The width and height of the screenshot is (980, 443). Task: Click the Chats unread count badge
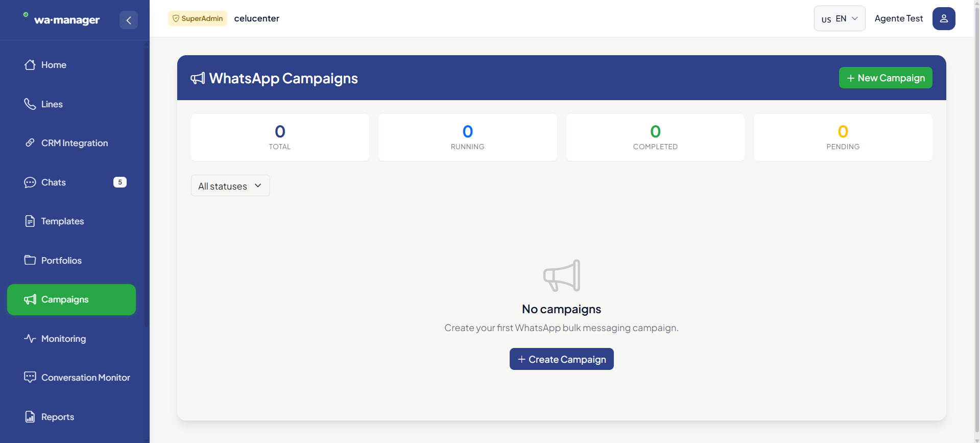click(120, 182)
